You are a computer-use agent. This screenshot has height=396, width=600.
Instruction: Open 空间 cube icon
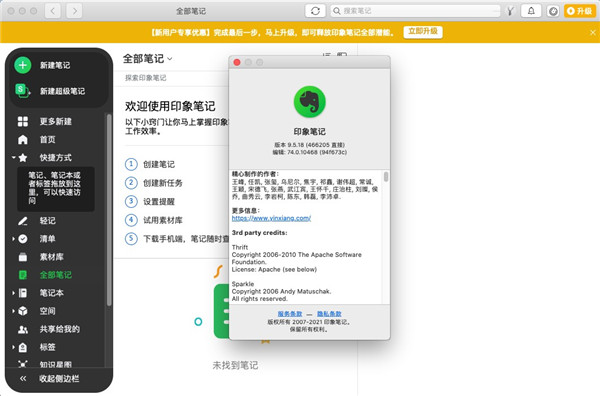click(23, 311)
